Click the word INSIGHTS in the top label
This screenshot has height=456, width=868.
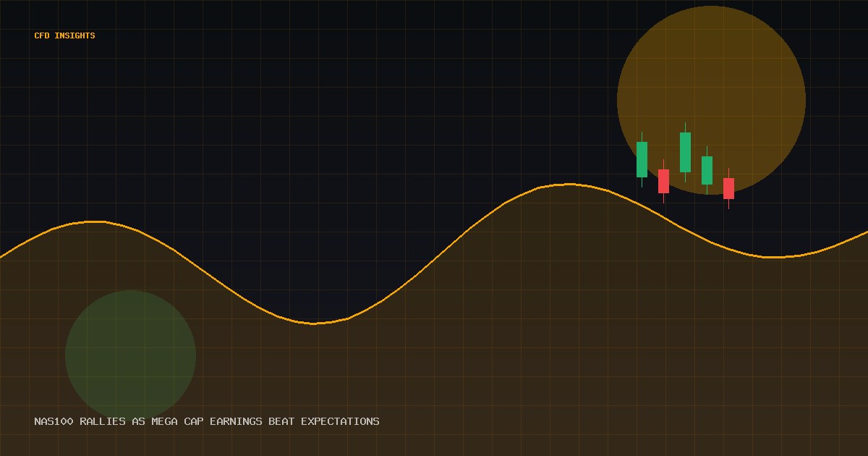tap(75, 35)
